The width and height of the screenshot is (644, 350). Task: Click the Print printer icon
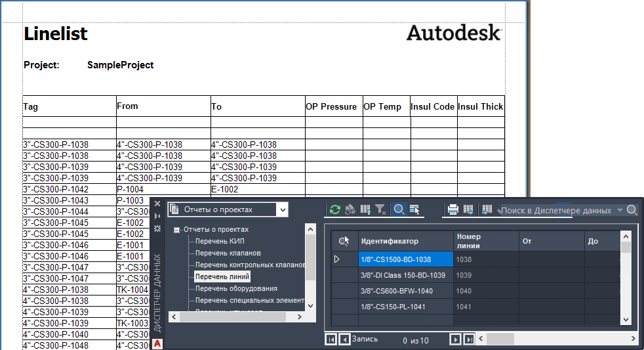(453, 209)
